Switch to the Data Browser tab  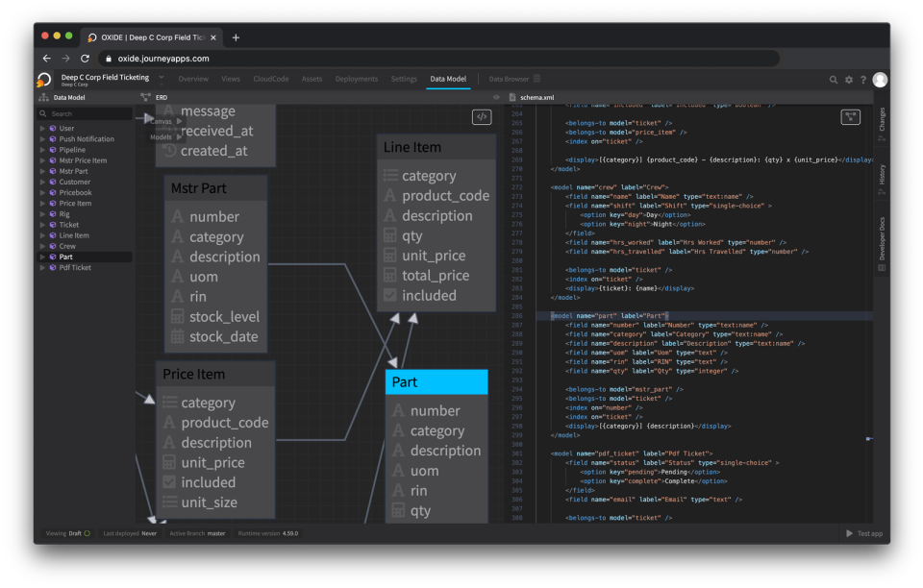(x=508, y=79)
